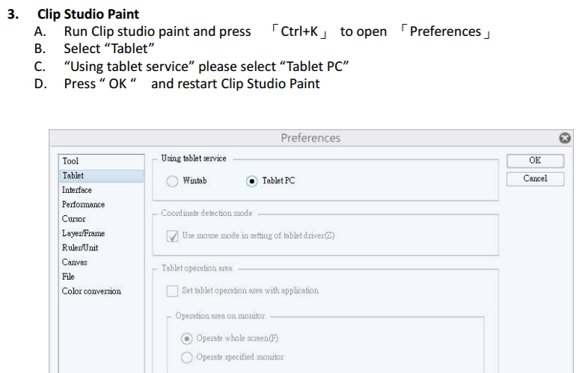This screenshot has height=373, width=588.
Task: Close the Preferences dialog
Action: pos(565,138)
